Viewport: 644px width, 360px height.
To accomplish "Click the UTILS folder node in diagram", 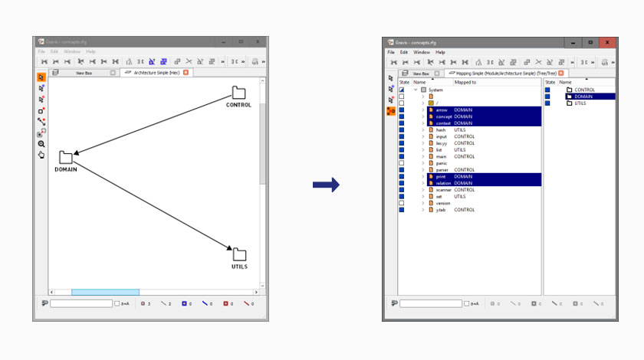I will (x=239, y=254).
